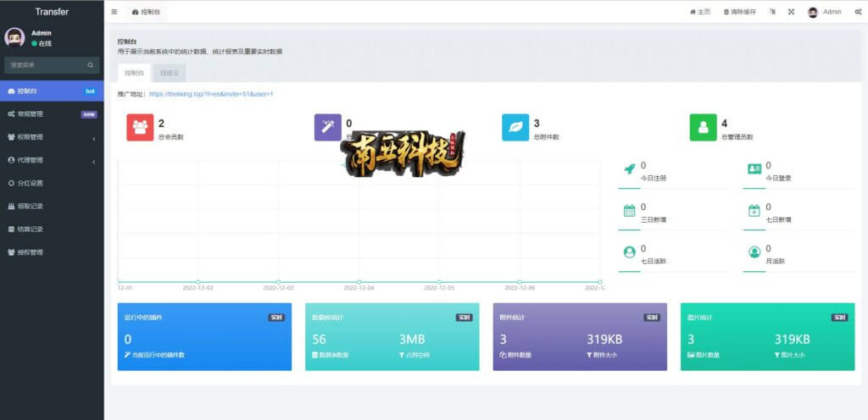Viewport: 868px width, 420px height.
Task: Click the 总管理员数 label under 4
Action: click(x=737, y=137)
